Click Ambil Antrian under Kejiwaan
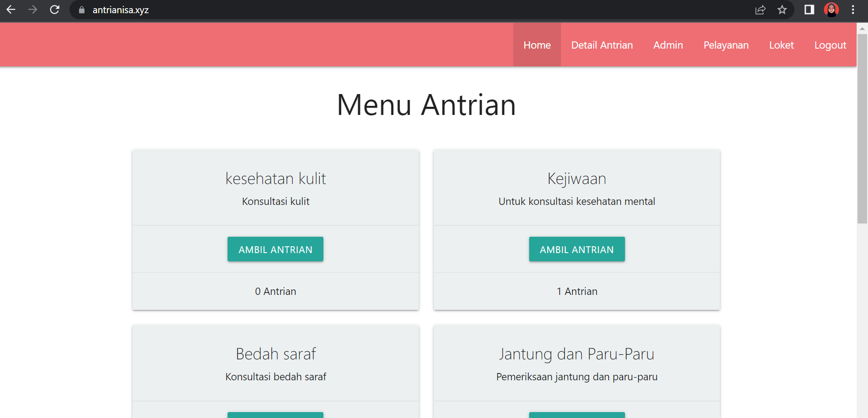The image size is (868, 418). [x=577, y=249]
